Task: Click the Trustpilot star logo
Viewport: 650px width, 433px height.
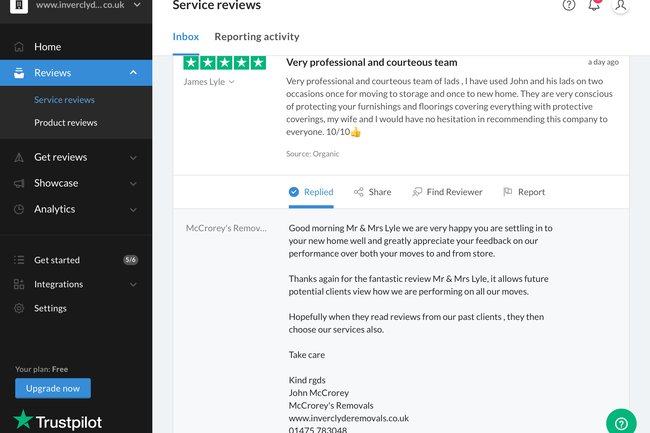Action: pyautogui.click(x=23, y=419)
